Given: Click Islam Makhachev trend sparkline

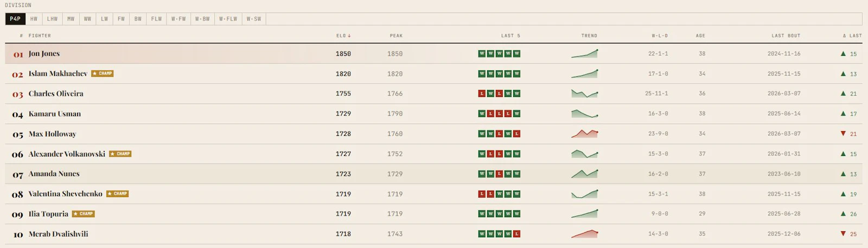Looking at the screenshot, I should 584,74.
